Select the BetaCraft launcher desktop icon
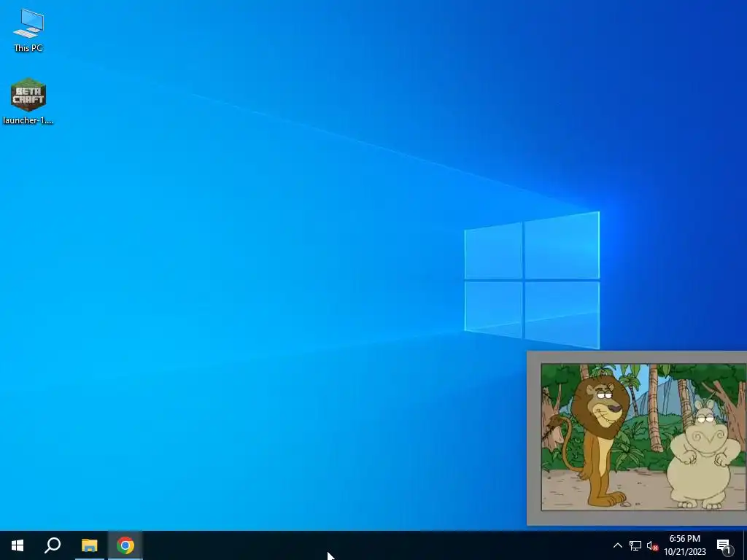Image resolution: width=747 pixels, height=560 pixels. 28,101
